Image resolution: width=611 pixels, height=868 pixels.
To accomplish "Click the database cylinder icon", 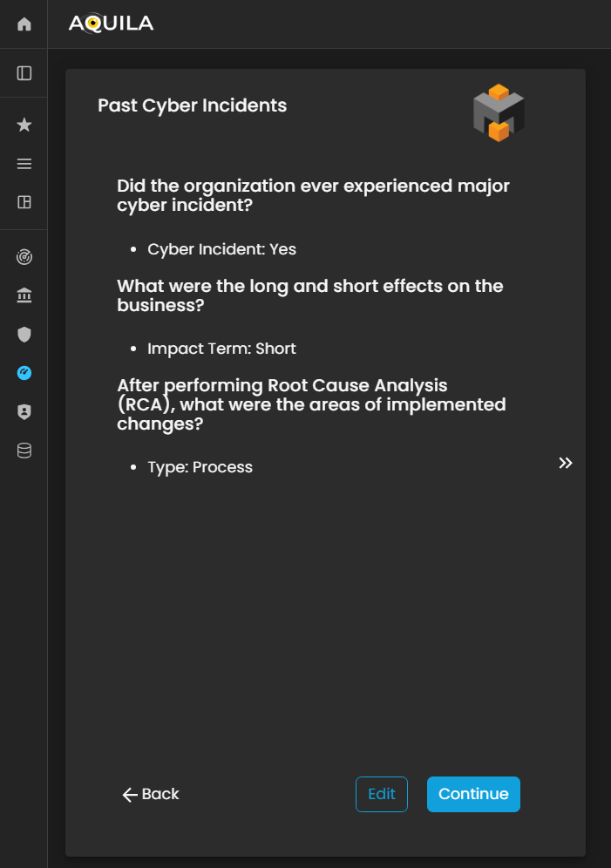I will coord(24,451).
